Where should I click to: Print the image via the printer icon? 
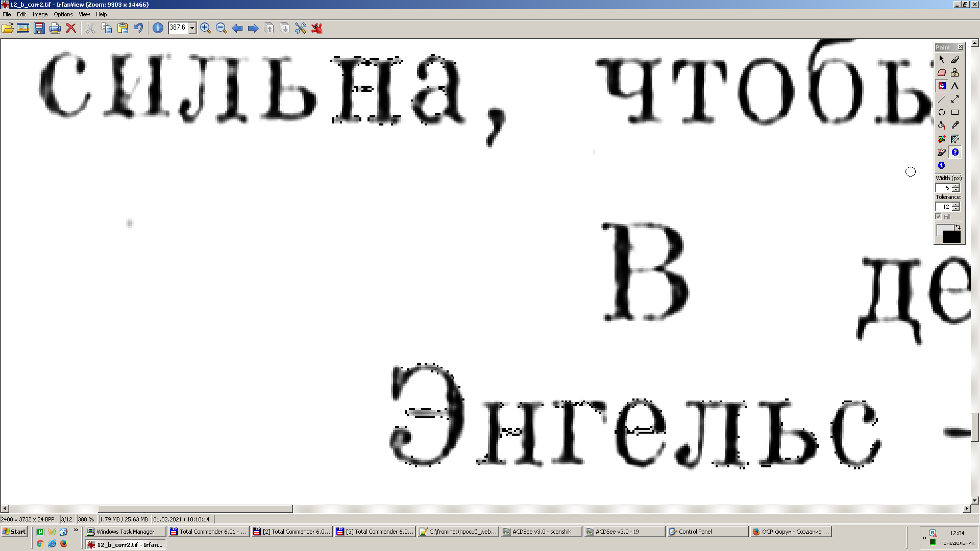pyautogui.click(x=55, y=28)
